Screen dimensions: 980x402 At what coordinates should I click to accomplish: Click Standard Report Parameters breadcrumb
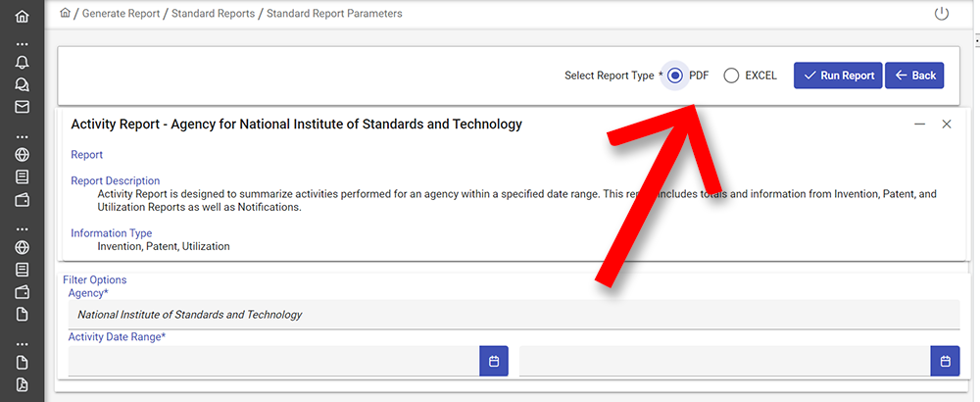[334, 13]
